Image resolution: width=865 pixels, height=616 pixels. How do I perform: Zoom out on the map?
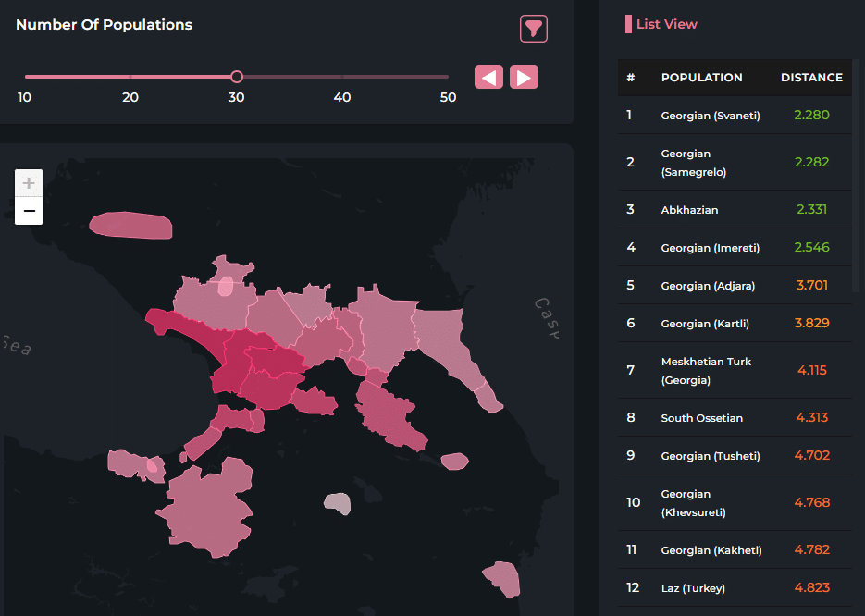tap(29, 212)
